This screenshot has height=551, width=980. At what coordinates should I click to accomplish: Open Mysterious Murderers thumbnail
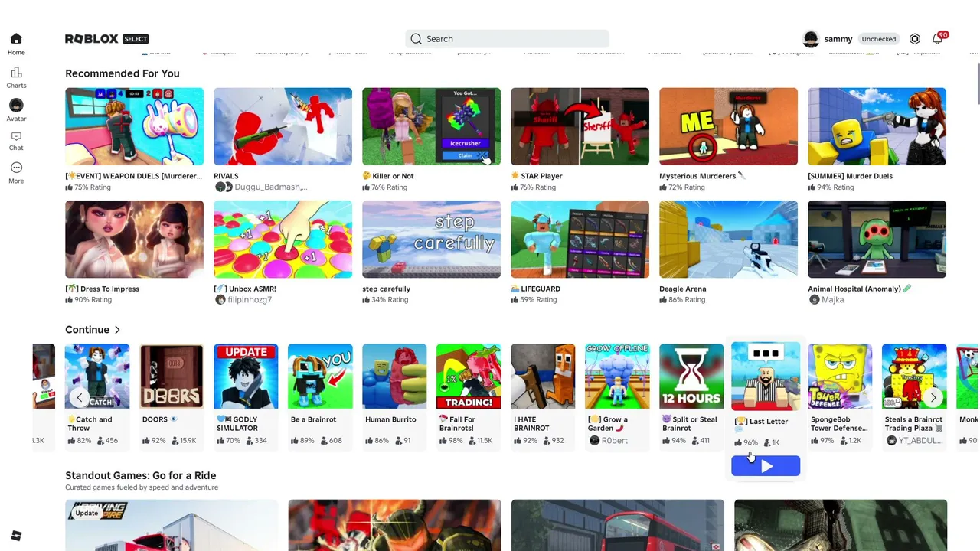click(x=729, y=126)
